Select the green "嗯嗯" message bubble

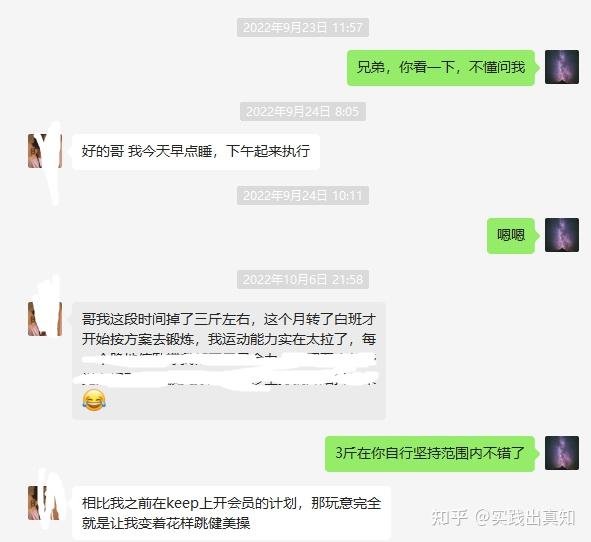click(511, 235)
